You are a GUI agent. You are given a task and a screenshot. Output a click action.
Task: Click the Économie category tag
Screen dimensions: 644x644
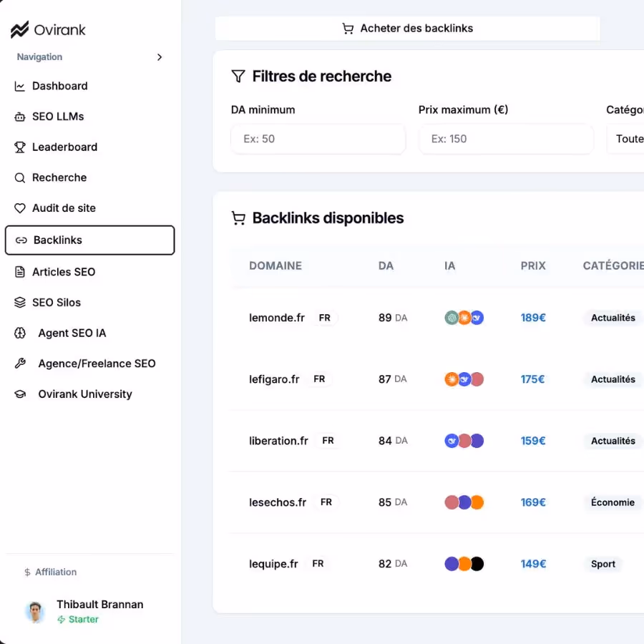(613, 503)
